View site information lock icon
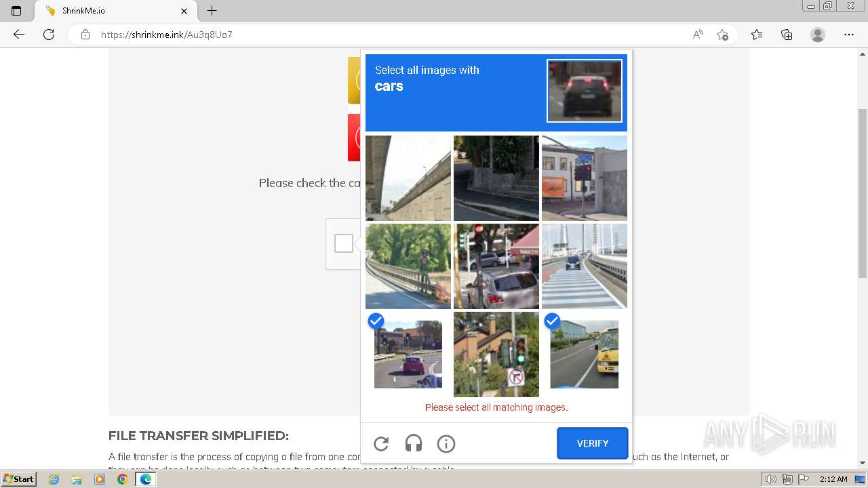 pos(85,35)
